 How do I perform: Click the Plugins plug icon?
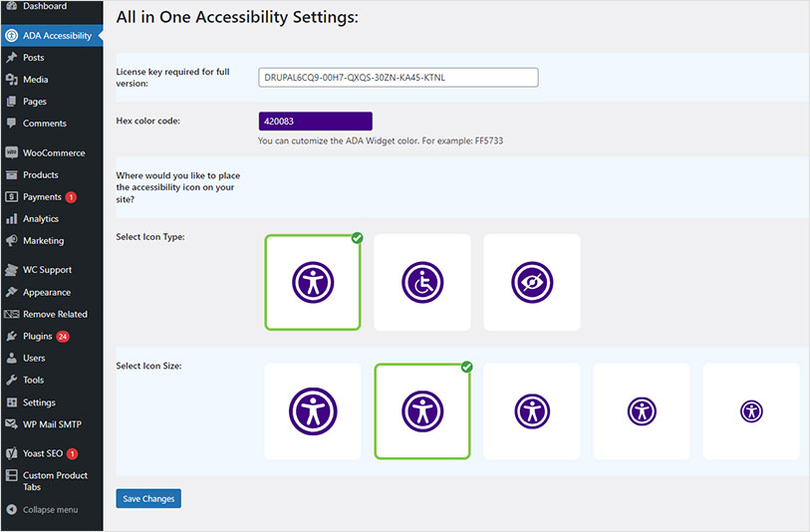point(11,337)
